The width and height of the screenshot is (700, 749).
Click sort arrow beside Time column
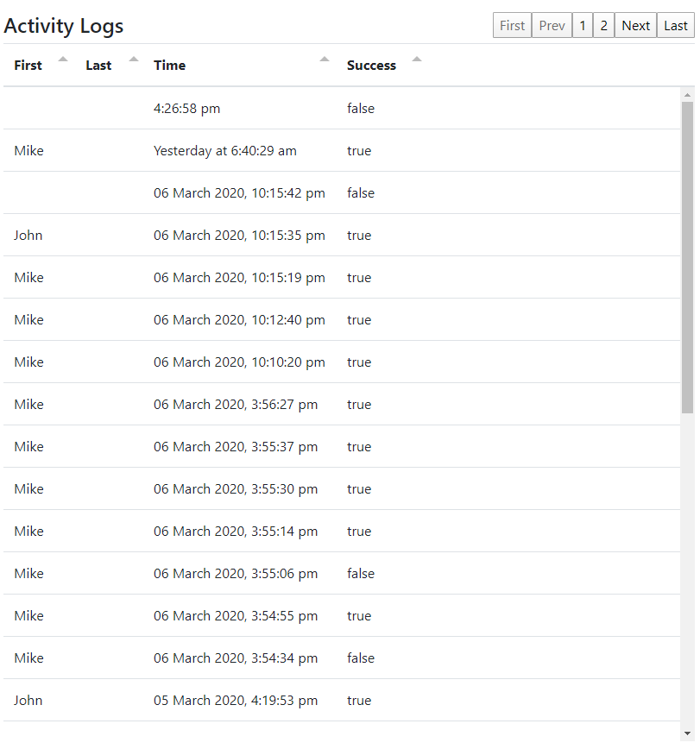(325, 60)
